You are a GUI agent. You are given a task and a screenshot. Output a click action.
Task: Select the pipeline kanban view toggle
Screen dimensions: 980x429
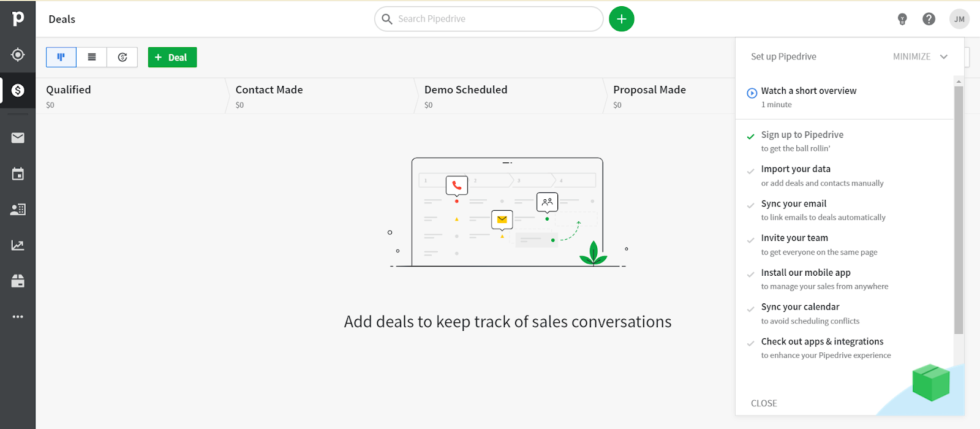click(x=61, y=57)
